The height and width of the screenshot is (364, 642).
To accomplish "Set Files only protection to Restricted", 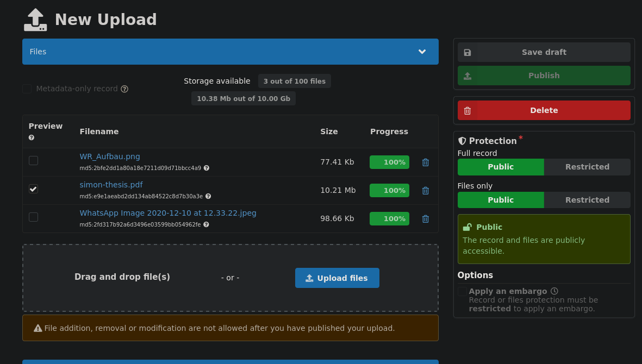I will (x=587, y=200).
